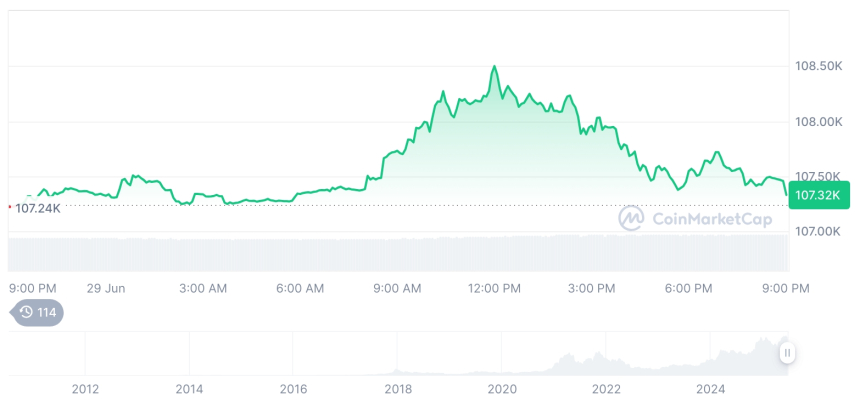Click the 6:00 PM time axis label
The image size is (860, 401).
pos(688,288)
